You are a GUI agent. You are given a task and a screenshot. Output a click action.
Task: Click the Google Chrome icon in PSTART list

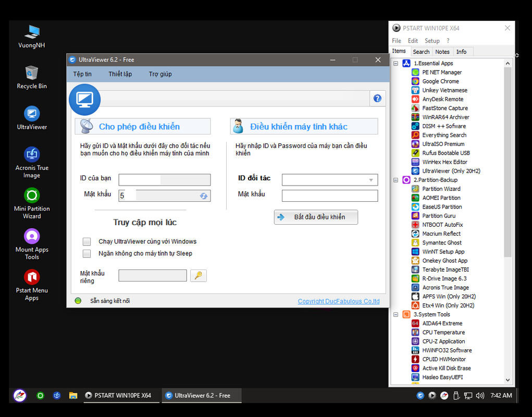click(x=415, y=81)
